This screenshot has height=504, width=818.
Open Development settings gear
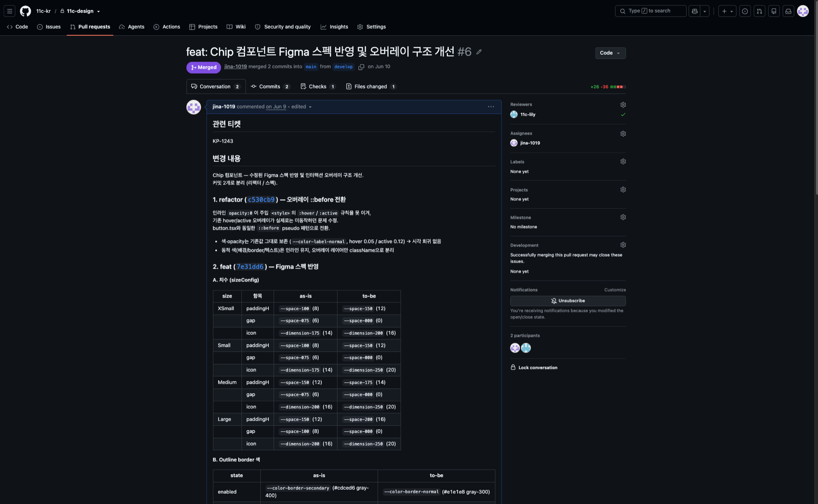623,245
